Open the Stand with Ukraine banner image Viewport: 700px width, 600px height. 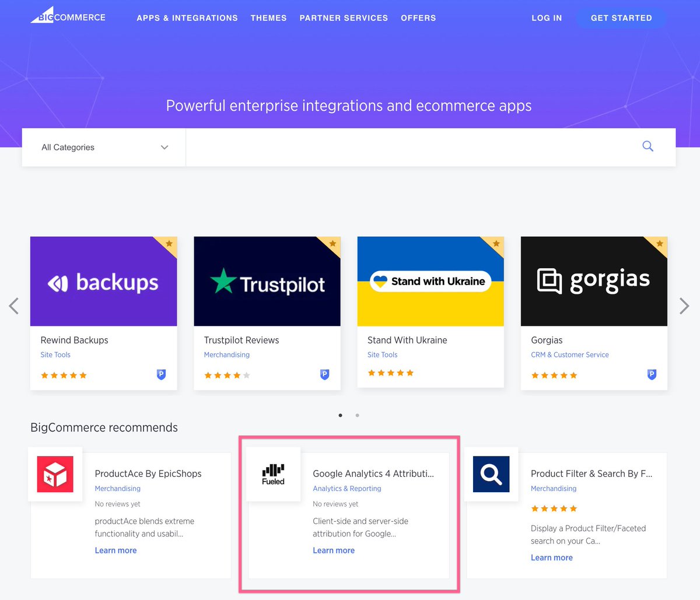[x=430, y=281]
